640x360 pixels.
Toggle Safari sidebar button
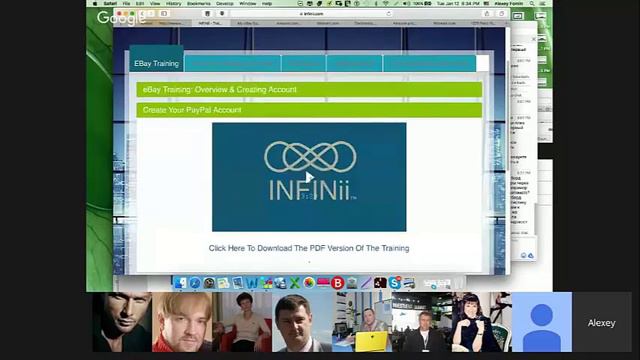(x=164, y=13)
